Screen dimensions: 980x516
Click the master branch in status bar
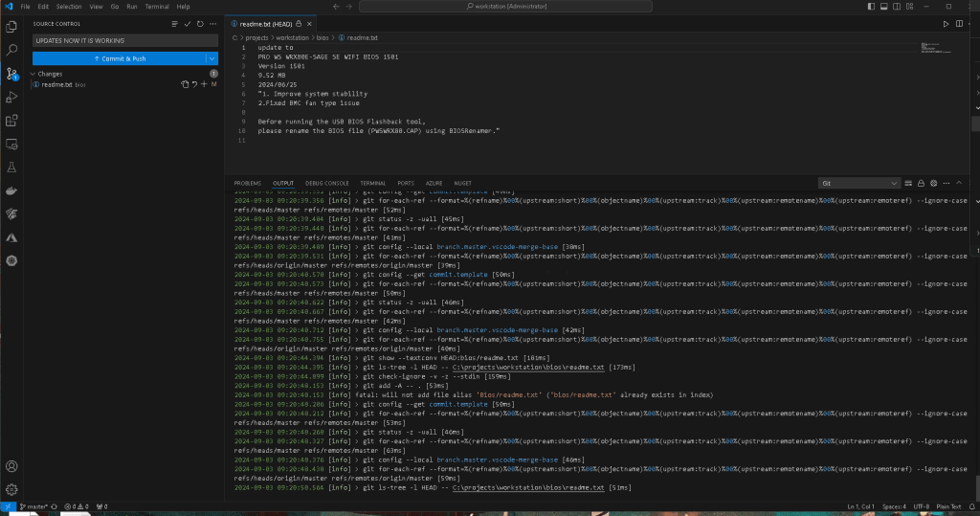(33, 506)
